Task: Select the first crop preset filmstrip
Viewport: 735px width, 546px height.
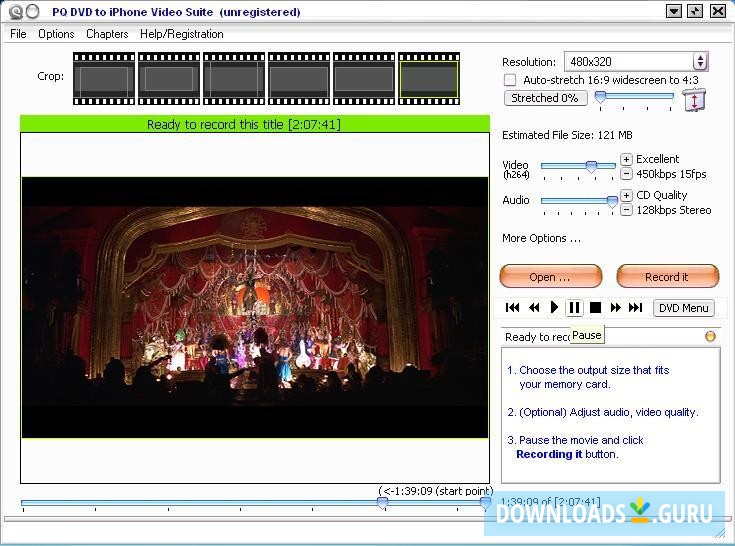Action: 104,78
